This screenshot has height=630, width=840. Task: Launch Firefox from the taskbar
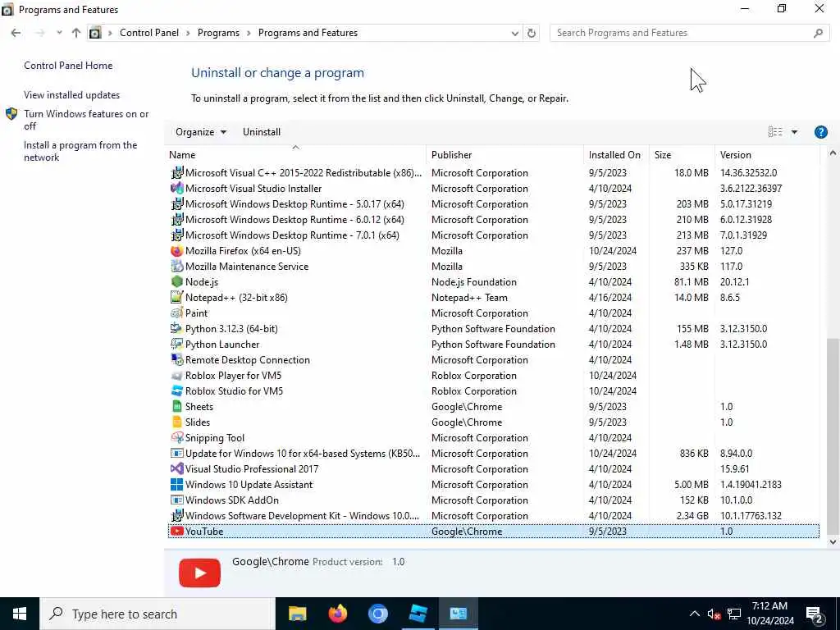[337, 614]
